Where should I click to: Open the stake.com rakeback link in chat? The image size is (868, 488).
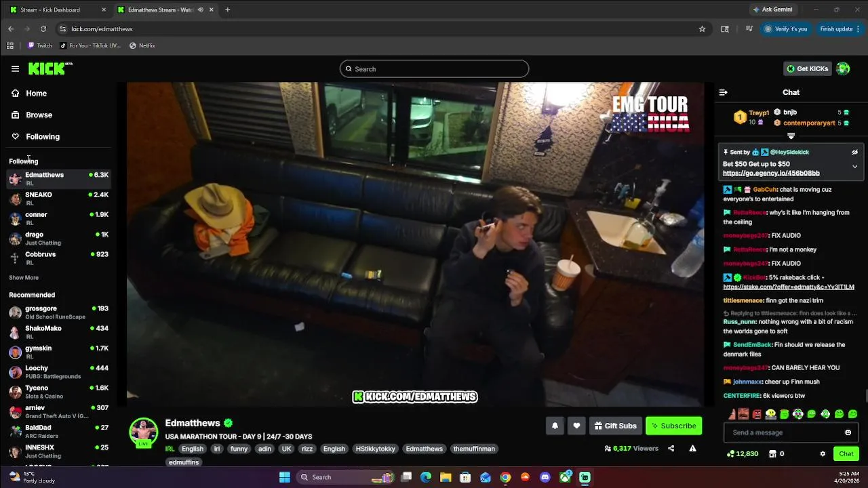789,287
